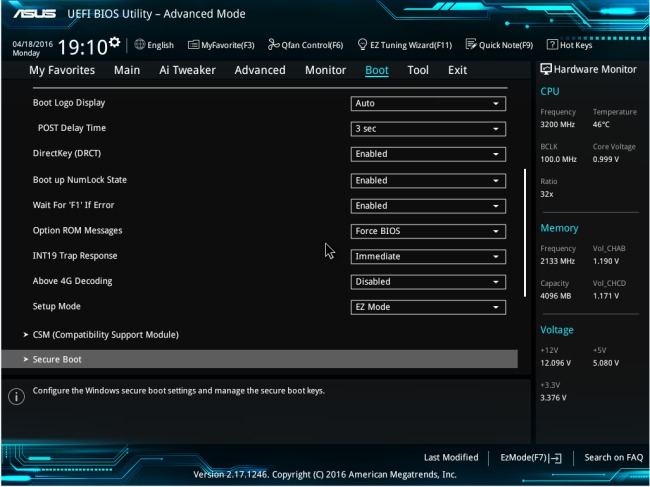Screen dimensions: 650x487
Task: Click Setup Mode label
Action: pyautogui.click(x=57, y=306)
